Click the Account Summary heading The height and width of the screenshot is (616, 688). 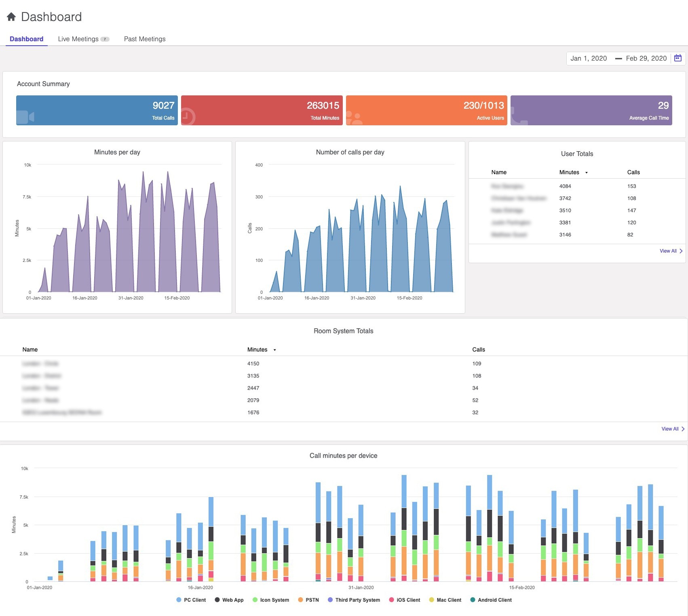pyautogui.click(x=43, y=84)
